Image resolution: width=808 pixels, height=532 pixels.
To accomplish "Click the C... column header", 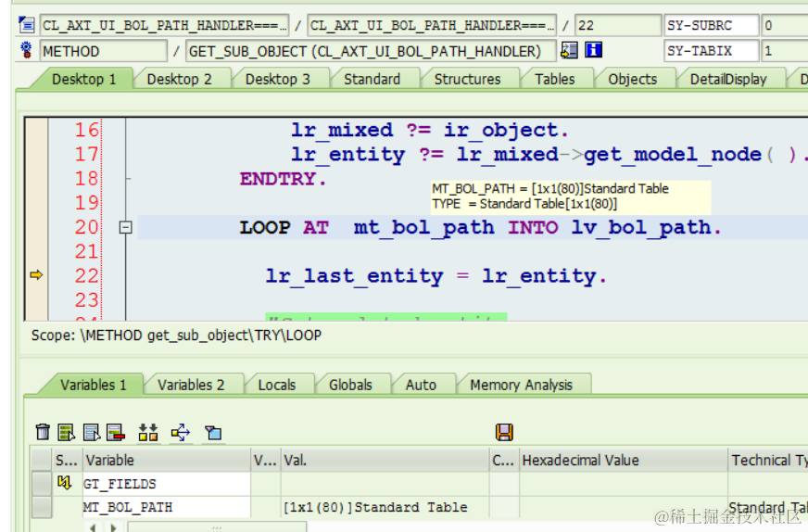I will (504, 460).
